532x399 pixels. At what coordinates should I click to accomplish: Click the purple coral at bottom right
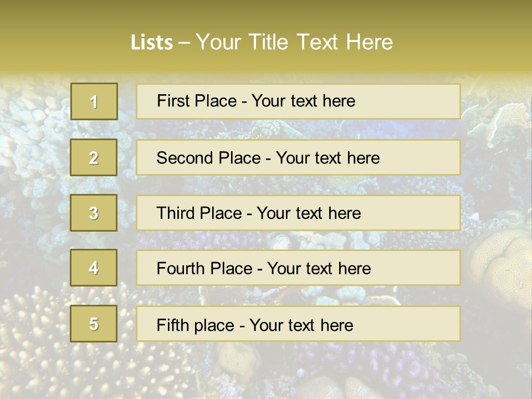[x=390, y=366]
